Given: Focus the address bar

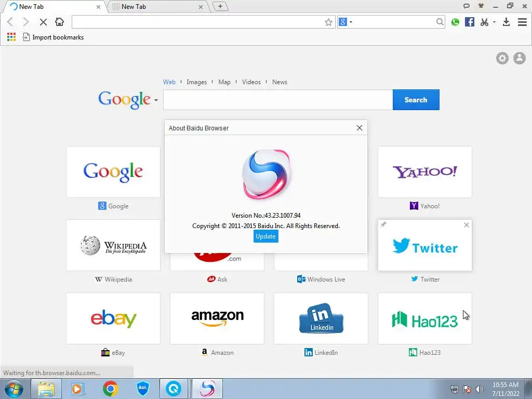Looking at the screenshot, I should point(197,22).
